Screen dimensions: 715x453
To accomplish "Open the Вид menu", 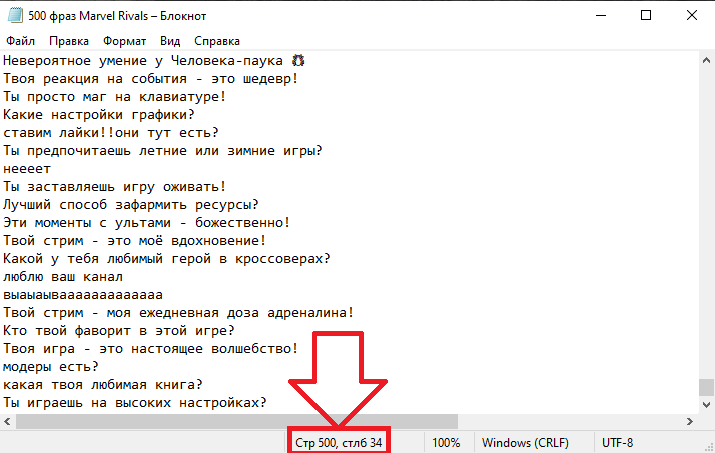I will 170,41.
